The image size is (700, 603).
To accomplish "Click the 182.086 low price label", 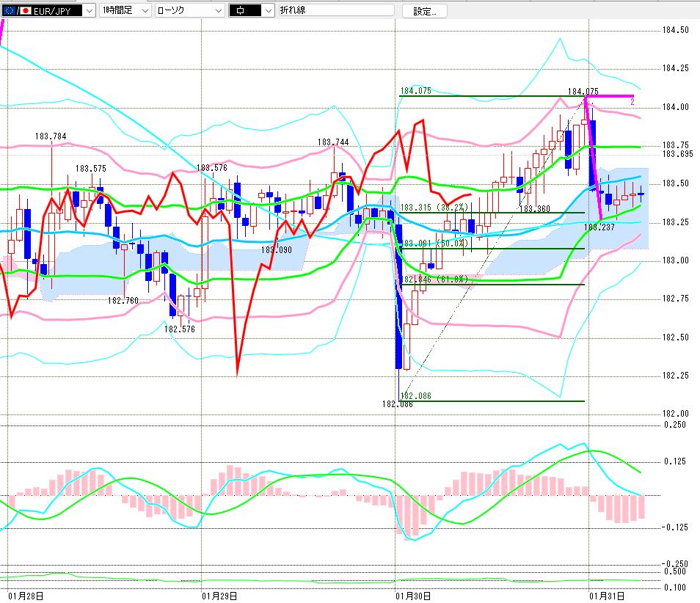I will tap(397, 404).
